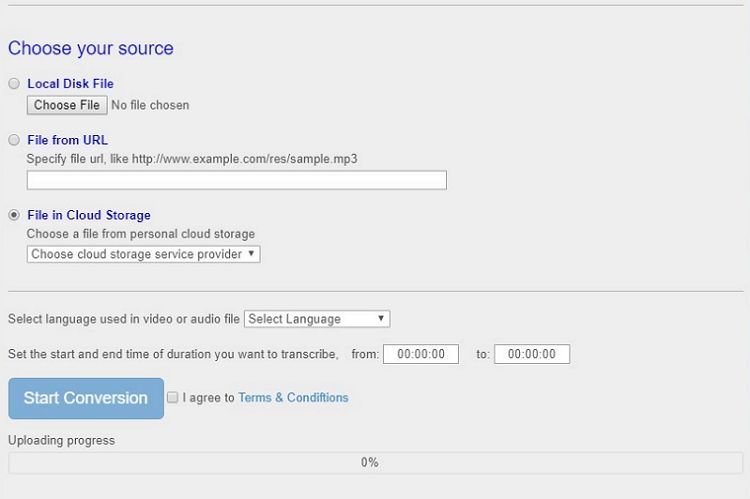
Task: Click the Choose File button
Action: pyautogui.click(x=67, y=105)
